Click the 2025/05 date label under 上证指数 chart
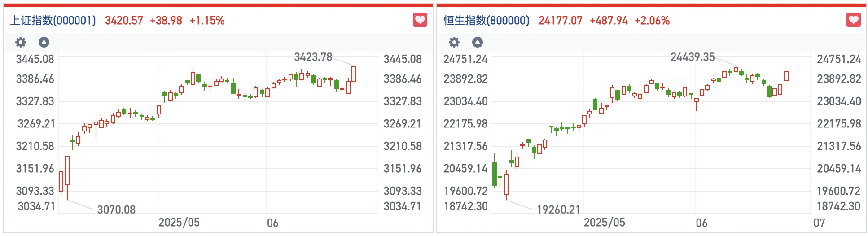 coord(179,223)
